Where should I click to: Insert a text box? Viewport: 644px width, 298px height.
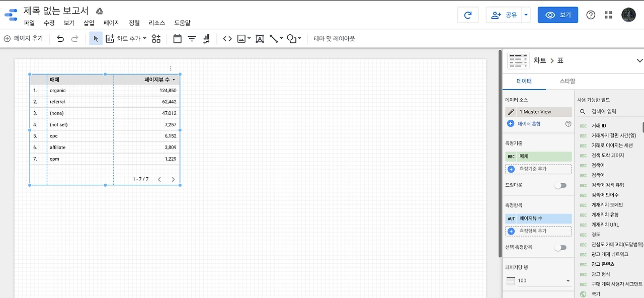tap(260, 38)
